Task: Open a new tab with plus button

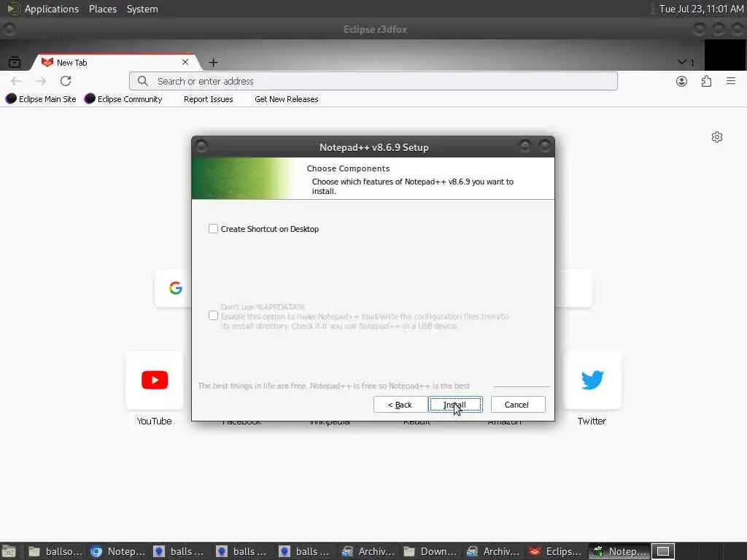Action: (214, 63)
